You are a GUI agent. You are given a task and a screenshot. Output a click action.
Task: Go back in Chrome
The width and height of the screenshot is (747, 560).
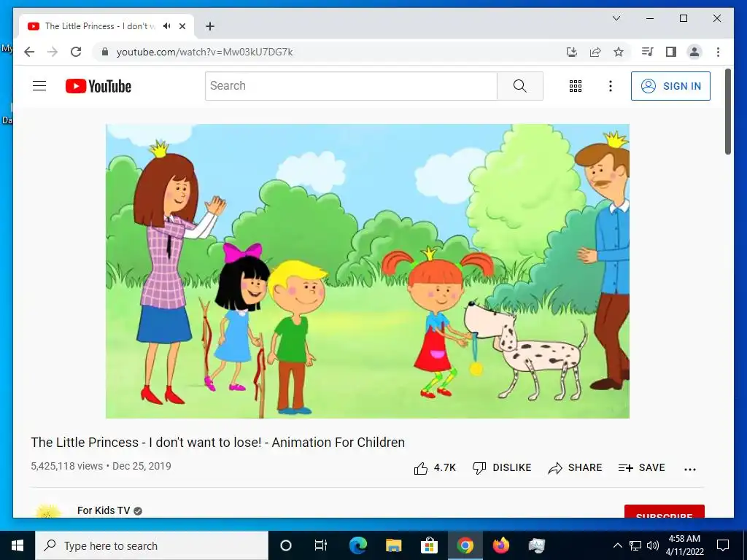click(29, 52)
